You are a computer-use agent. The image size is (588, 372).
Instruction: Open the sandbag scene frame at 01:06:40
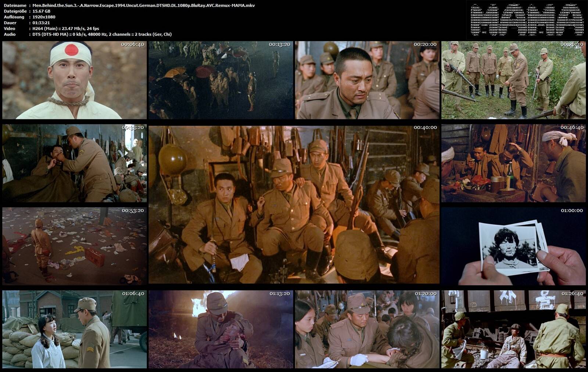coord(74,329)
